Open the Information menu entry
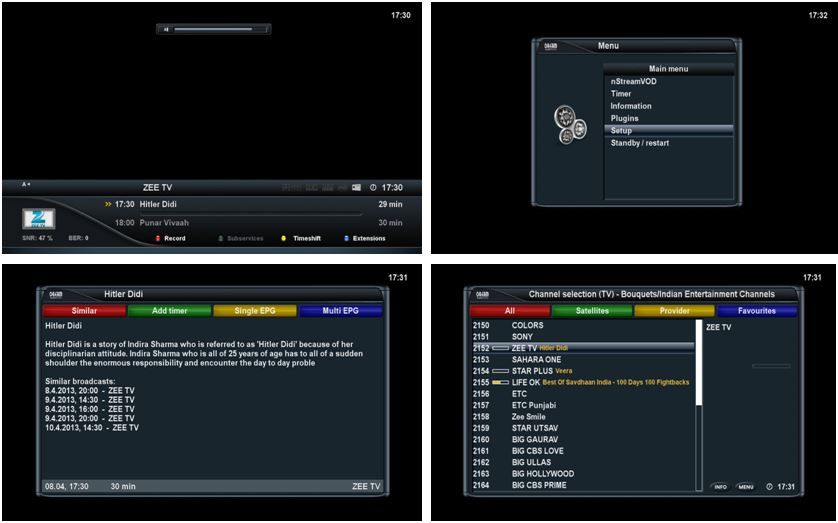Viewport: 838px width, 523px height. [669, 106]
